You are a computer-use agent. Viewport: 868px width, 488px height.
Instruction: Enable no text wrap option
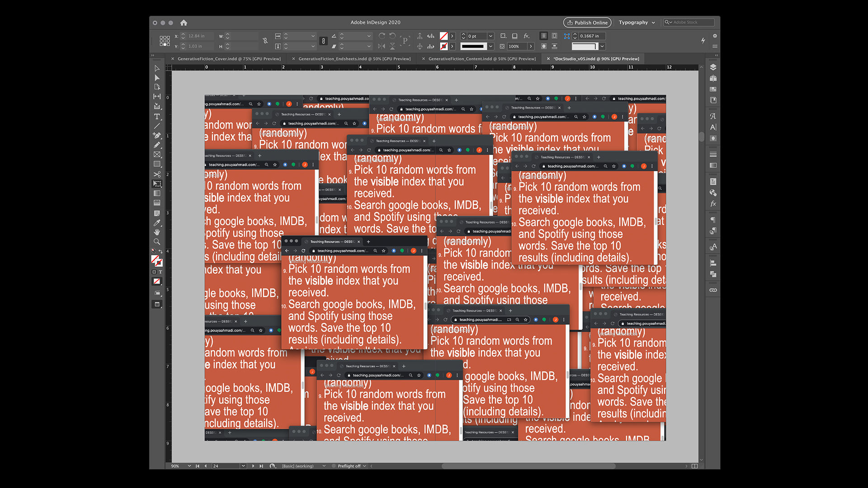(544, 36)
